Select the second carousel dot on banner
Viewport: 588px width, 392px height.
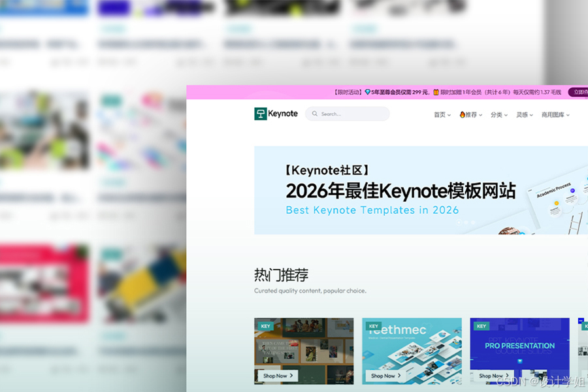click(x=466, y=222)
